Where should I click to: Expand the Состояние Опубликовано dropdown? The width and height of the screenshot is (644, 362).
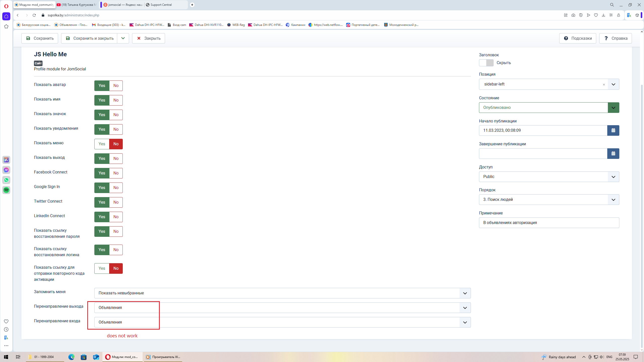pyautogui.click(x=613, y=108)
